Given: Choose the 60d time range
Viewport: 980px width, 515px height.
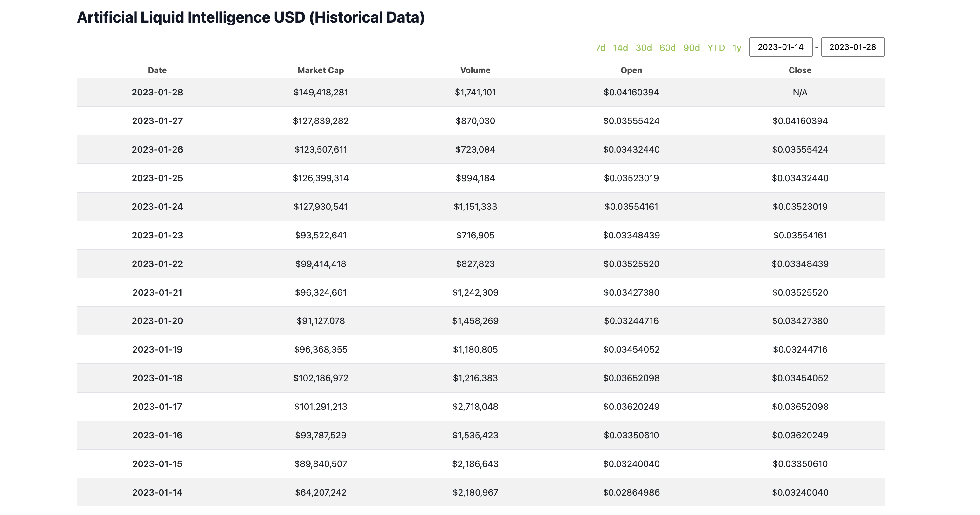Looking at the screenshot, I should (x=667, y=48).
